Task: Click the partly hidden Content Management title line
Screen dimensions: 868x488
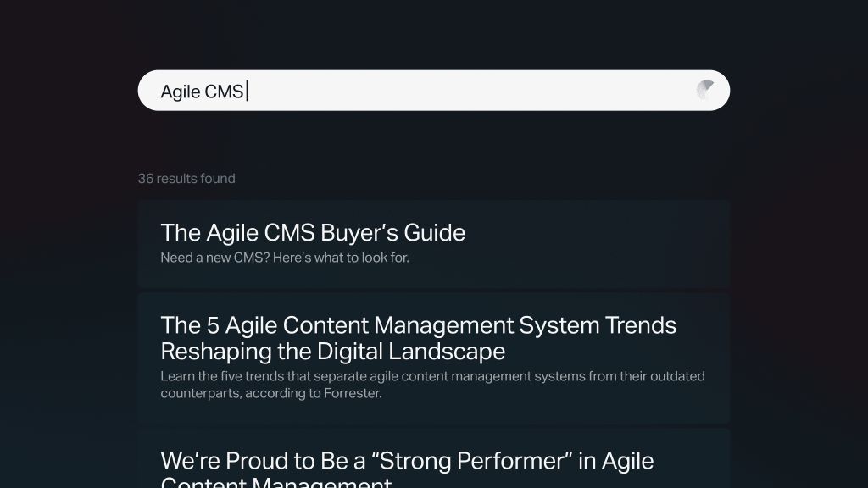Action: (x=276, y=482)
